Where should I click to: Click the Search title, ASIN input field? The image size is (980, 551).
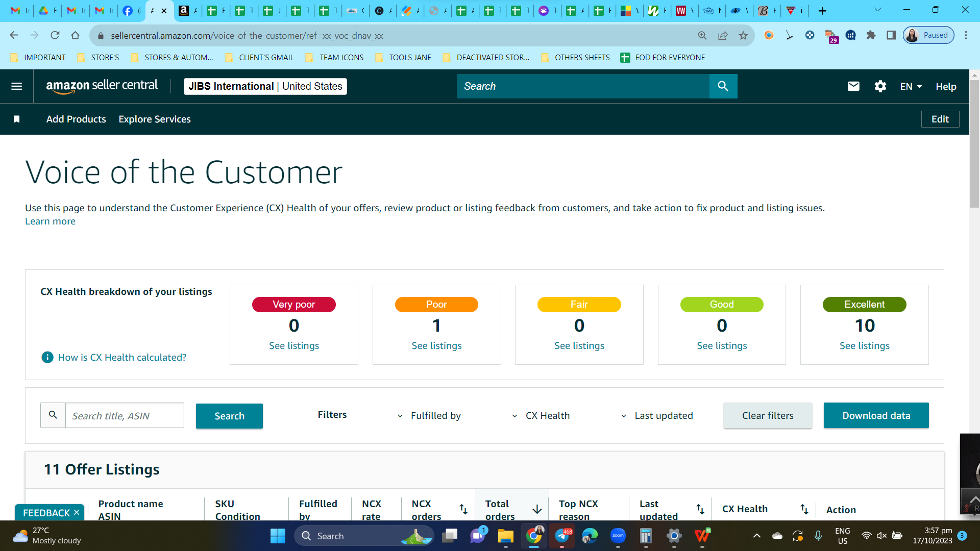point(125,415)
